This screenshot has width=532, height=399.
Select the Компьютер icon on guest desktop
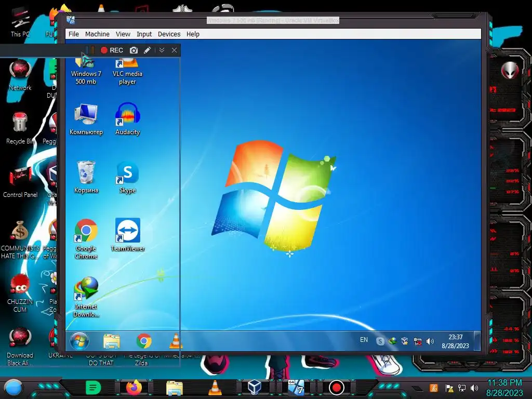point(86,119)
